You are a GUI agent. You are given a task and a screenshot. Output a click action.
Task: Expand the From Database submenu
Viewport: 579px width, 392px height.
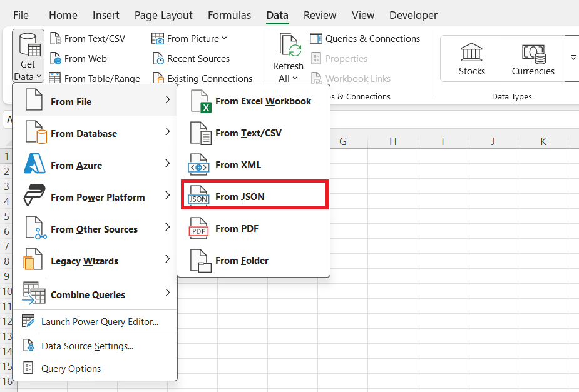pyautogui.click(x=95, y=132)
